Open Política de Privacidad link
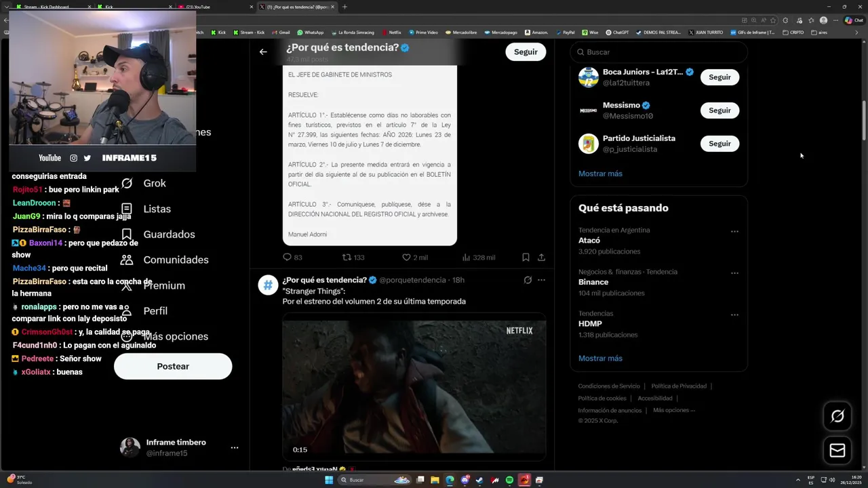This screenshot has width=868, height=488. coord(679,386)
